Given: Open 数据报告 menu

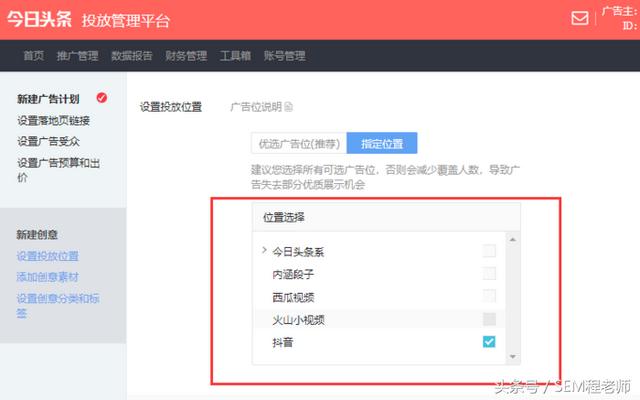Looking at the screenshot, I should pyautogui.click(x=132, y=56).
